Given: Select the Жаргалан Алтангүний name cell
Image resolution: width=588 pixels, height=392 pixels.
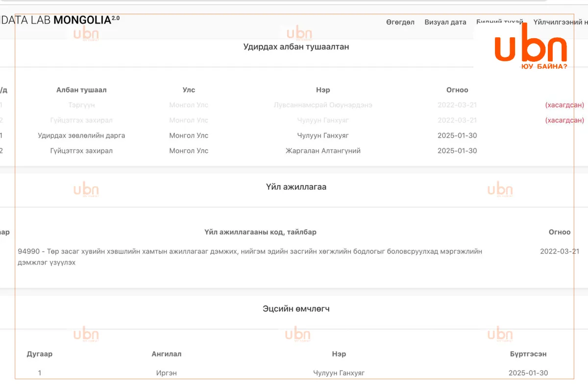Looking at the screenshot, I should coord(323,150).
